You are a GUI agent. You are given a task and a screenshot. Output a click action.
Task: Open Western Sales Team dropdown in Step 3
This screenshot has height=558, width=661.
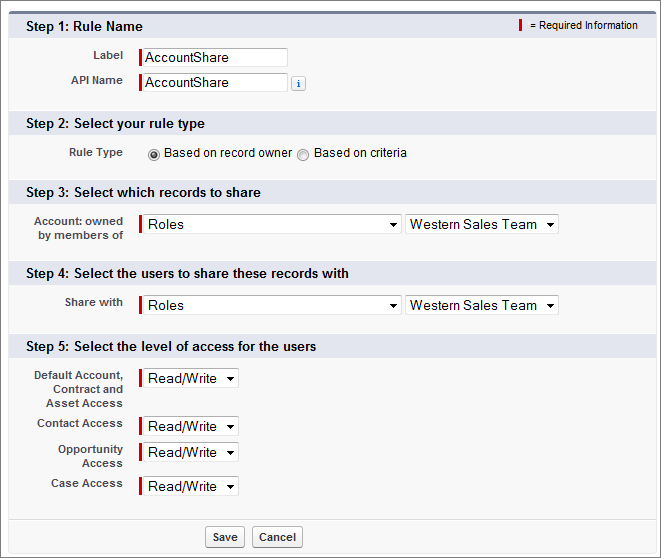coord(482,224)
